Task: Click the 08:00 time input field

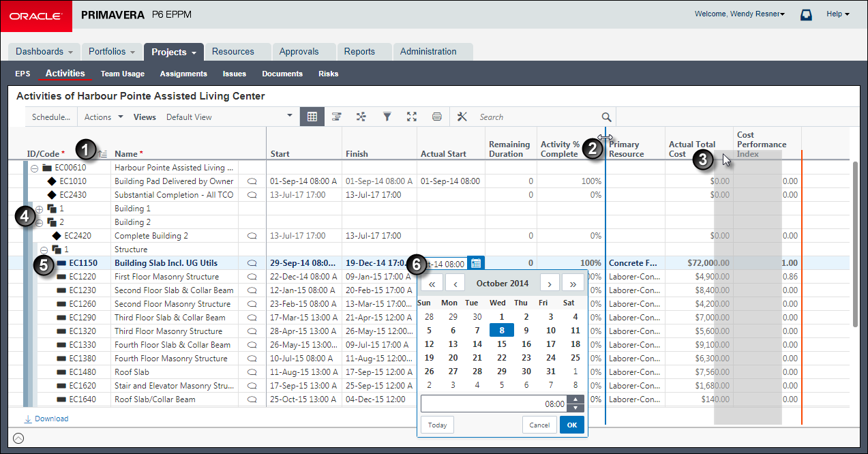Action: pos(494,404)
